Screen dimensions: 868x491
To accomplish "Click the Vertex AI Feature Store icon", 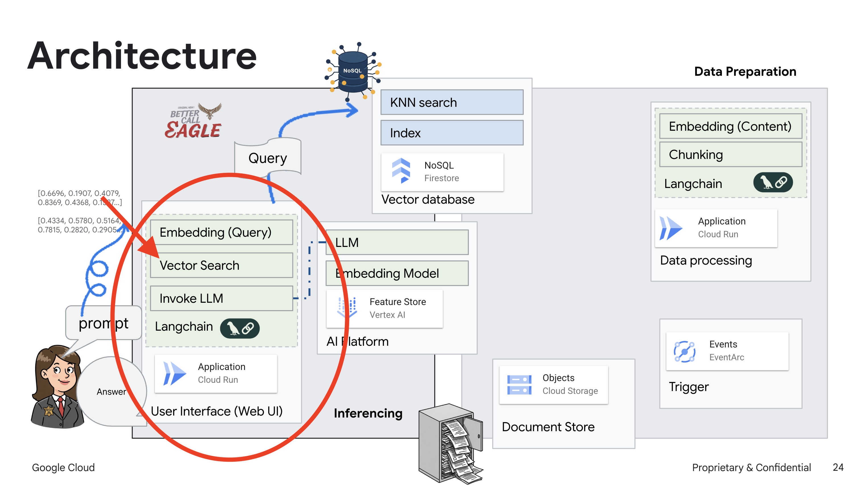I will tap(347, 307).
